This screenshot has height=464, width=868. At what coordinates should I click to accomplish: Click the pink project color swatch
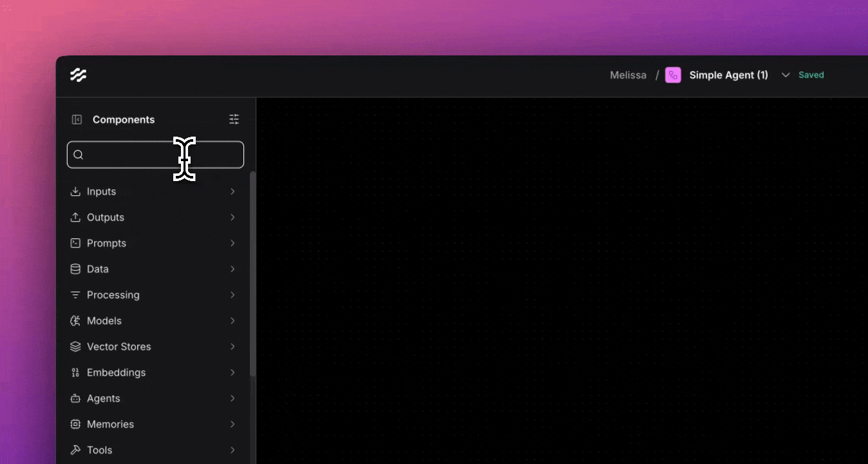coord(673,75)
